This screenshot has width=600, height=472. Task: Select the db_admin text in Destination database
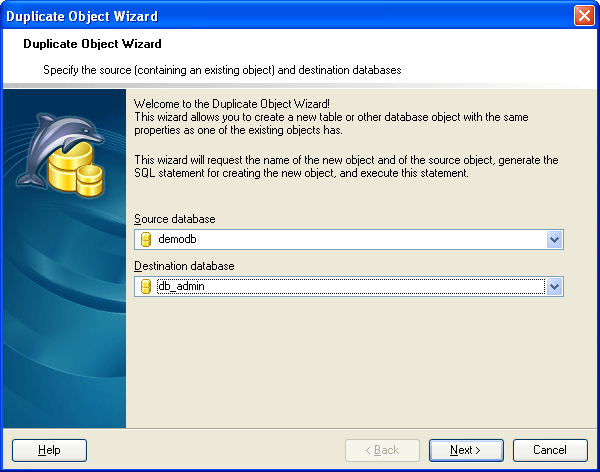click(181, 287)
